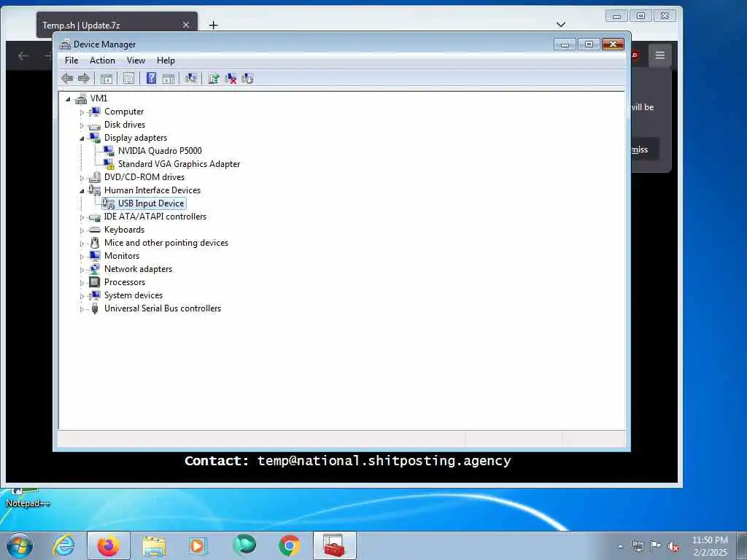Expand the Disk drives category
The image size is (747, 560).
82,125
